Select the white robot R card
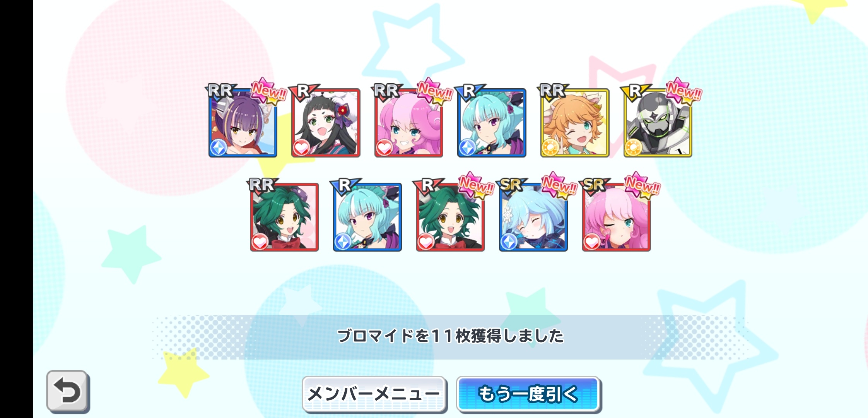868x418 pixels. pos(658,123)
